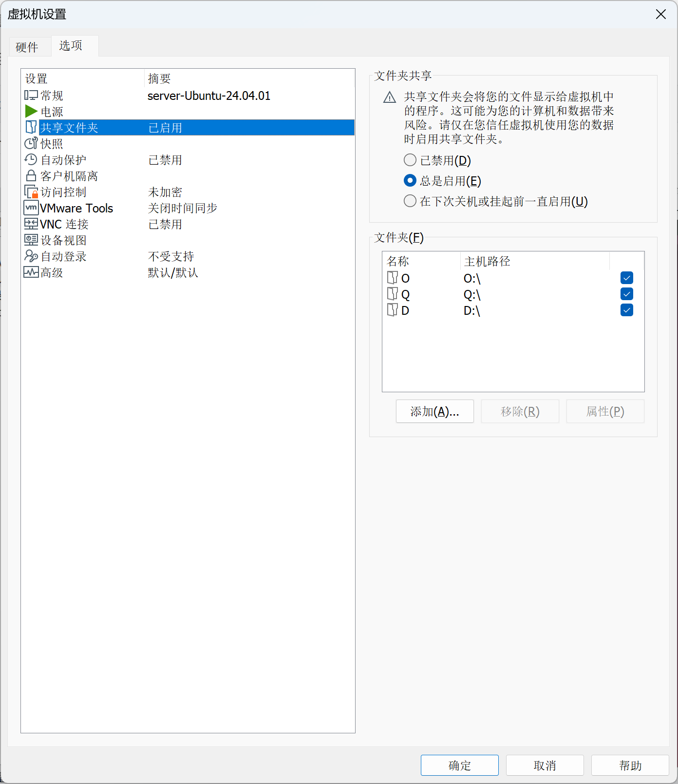Select the 已禁用(D) radio button
Image resolution: width=678 pixels, height=784 pixels.
tap(410, 160)
